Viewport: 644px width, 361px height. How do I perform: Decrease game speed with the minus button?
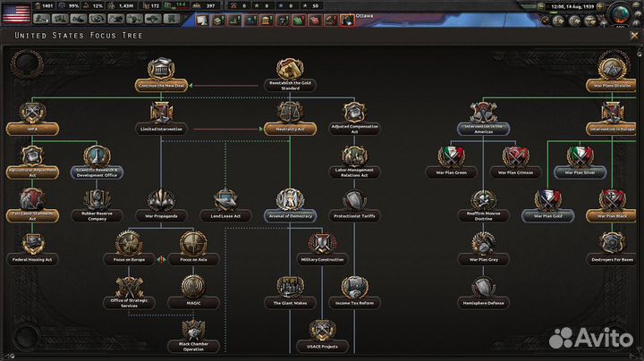(541, 6)
